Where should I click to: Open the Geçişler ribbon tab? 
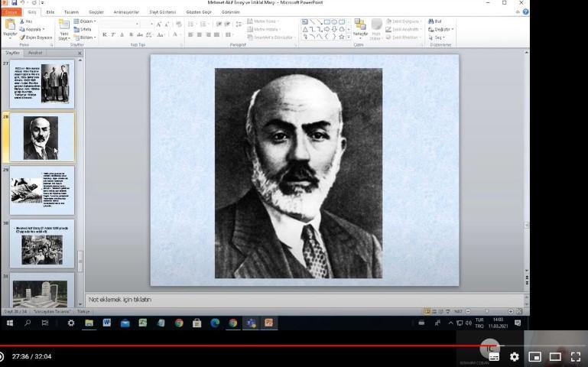click(96, 12)
